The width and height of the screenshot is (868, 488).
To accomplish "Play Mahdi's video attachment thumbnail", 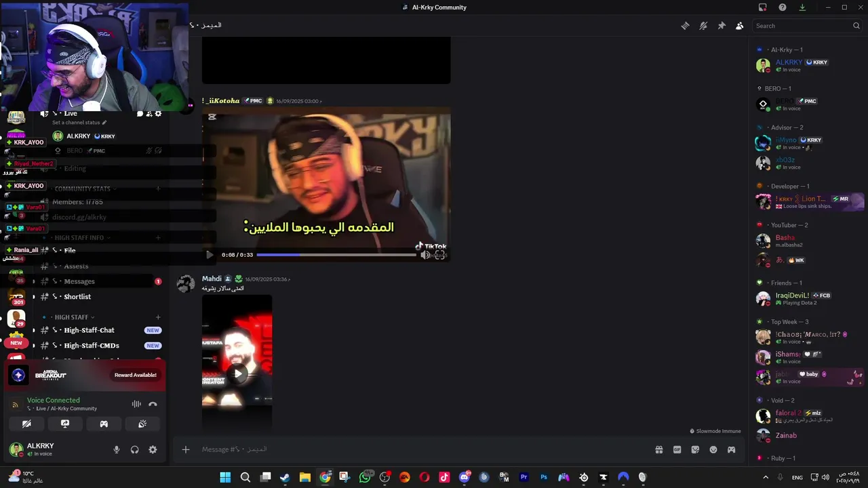I will pyautogui.click(x=237, y=373).
